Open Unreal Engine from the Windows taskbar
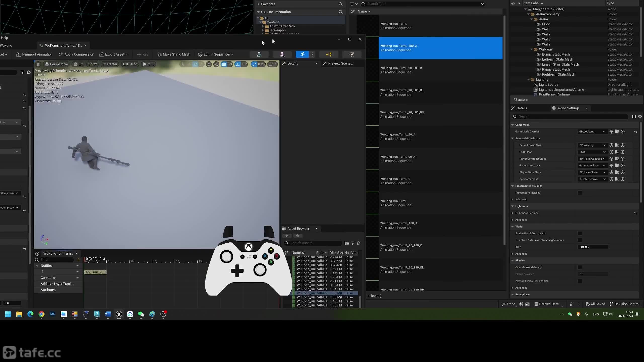644x362 pixels. (119, 314)
